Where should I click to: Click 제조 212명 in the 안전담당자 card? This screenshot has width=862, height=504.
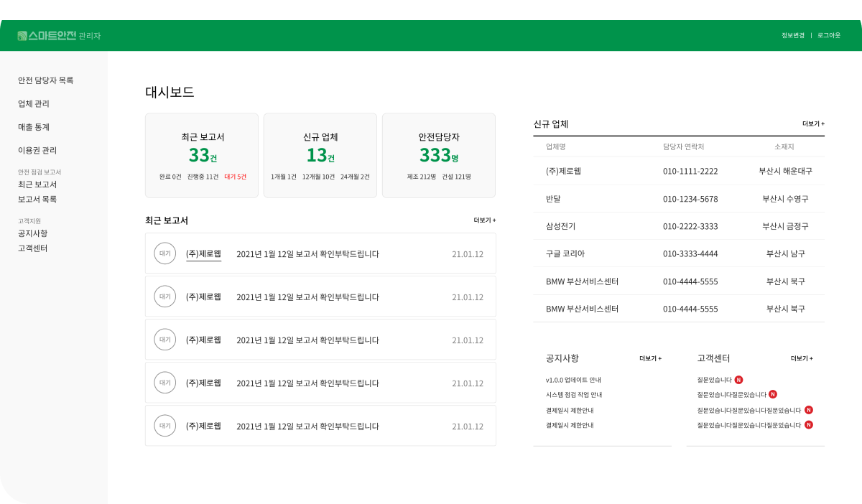(422, 177)
